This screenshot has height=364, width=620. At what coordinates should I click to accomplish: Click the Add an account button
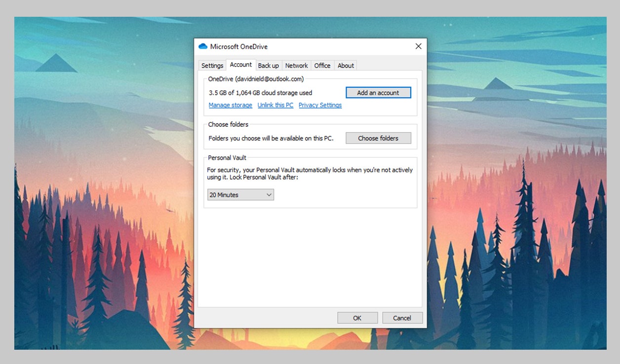pyautogui.click(x=378, y=93)
